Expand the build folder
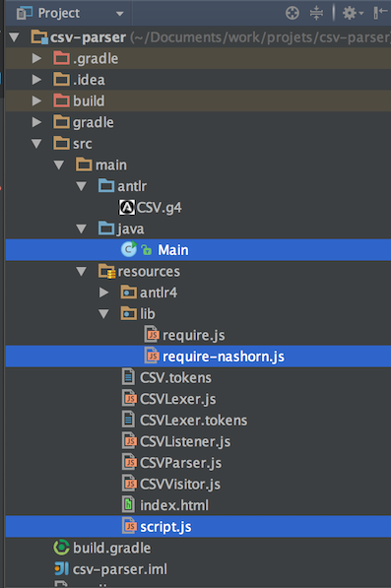This screenshot has width=391, height=588. click(36, 100)
